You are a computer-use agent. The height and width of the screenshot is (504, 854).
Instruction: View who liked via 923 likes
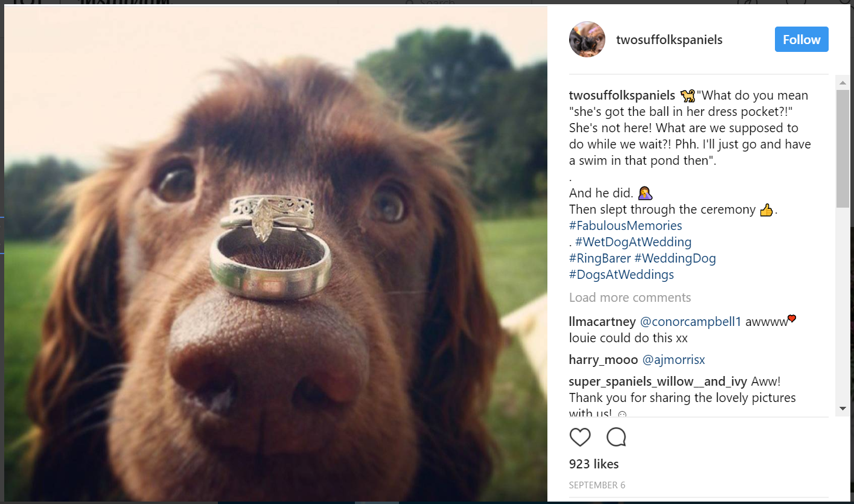[594, 464]
